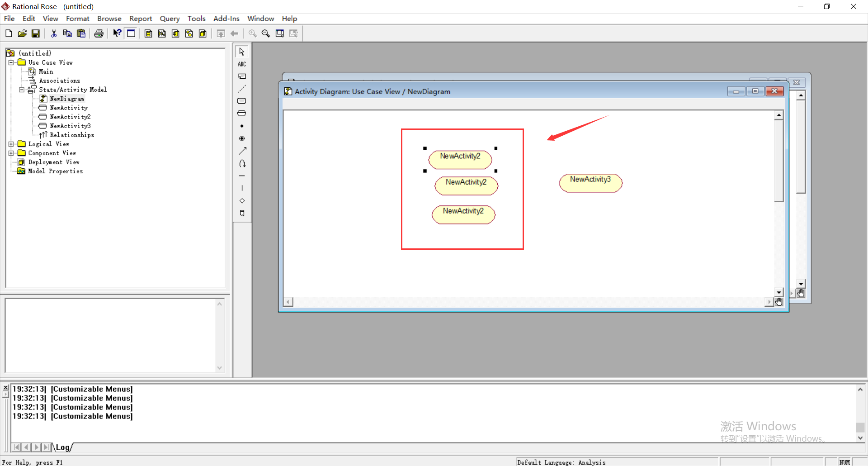Select NewDiagram in the browser tree
868x466 pixels.
[x=67, y=99]
